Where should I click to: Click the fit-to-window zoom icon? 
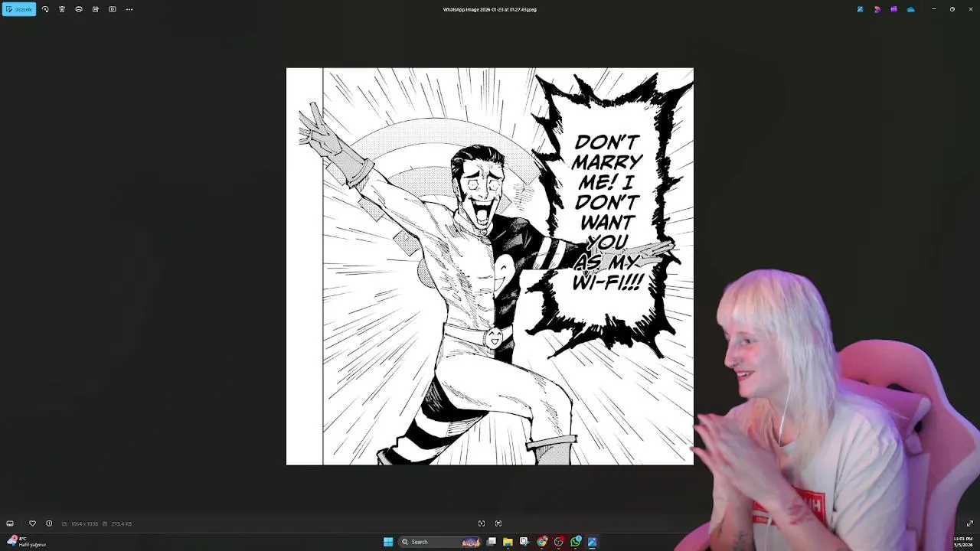(482, 523)
